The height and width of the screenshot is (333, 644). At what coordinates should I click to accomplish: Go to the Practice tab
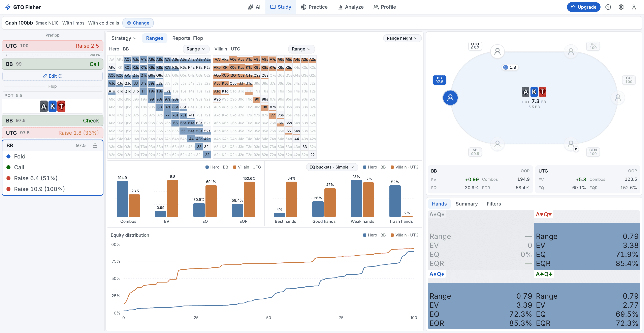314,7
